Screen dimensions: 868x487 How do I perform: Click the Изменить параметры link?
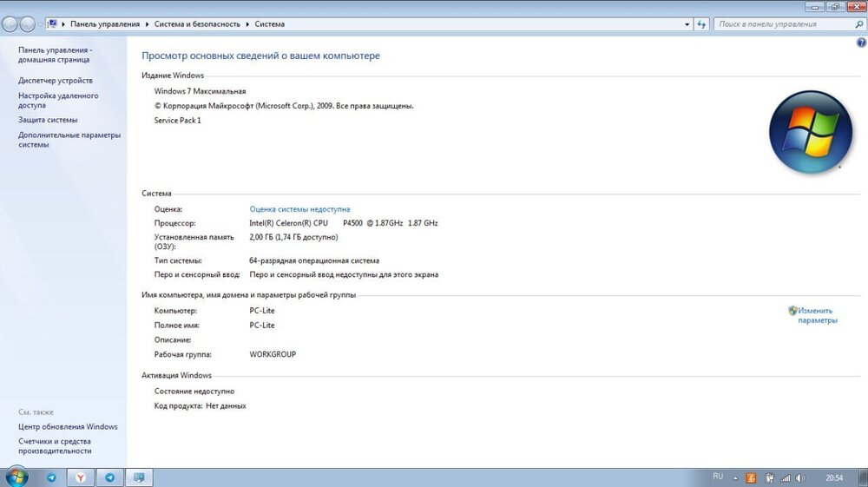818,315
